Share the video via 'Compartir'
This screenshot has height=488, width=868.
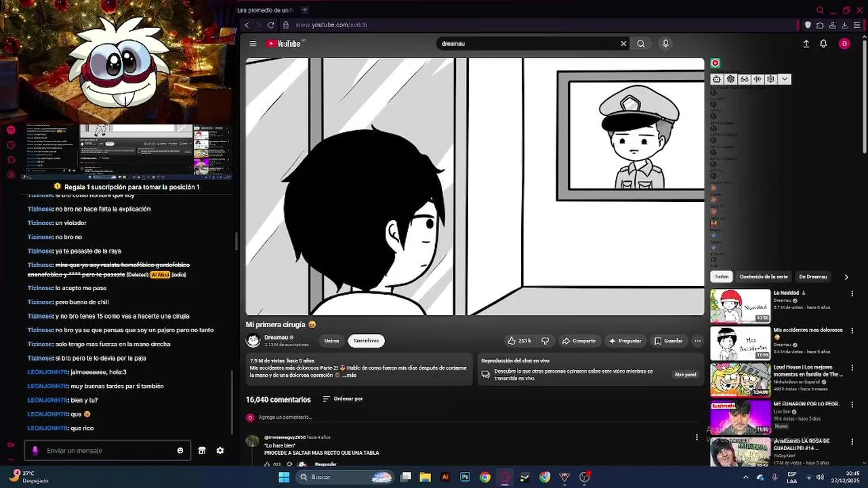click(x=579, y=341)
